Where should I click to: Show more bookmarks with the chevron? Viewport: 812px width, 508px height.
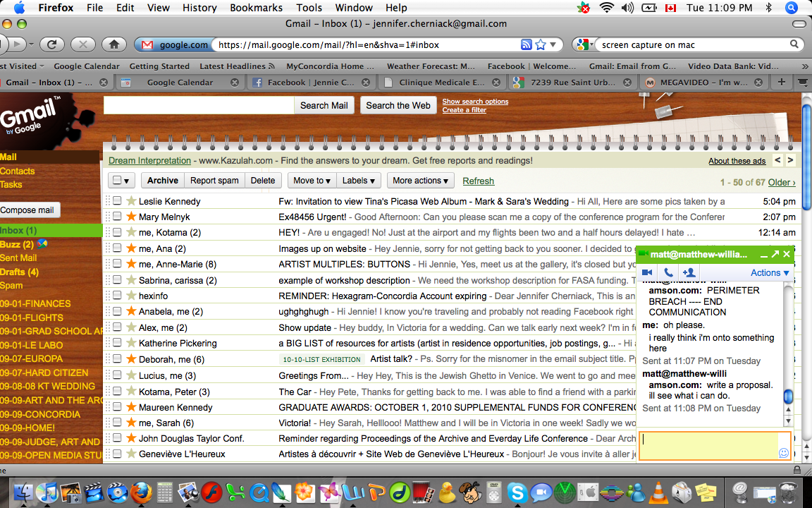(805, 66)
